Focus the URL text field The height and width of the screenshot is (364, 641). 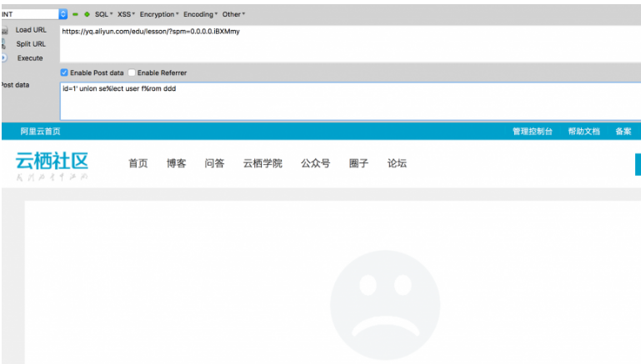pyautogui.click(x=350, y=44)
